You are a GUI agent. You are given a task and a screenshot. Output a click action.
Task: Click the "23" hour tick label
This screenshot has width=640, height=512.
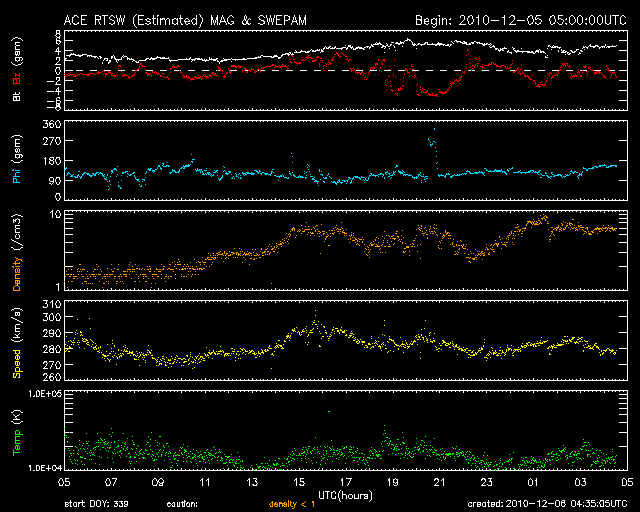(x=487, y=482)
